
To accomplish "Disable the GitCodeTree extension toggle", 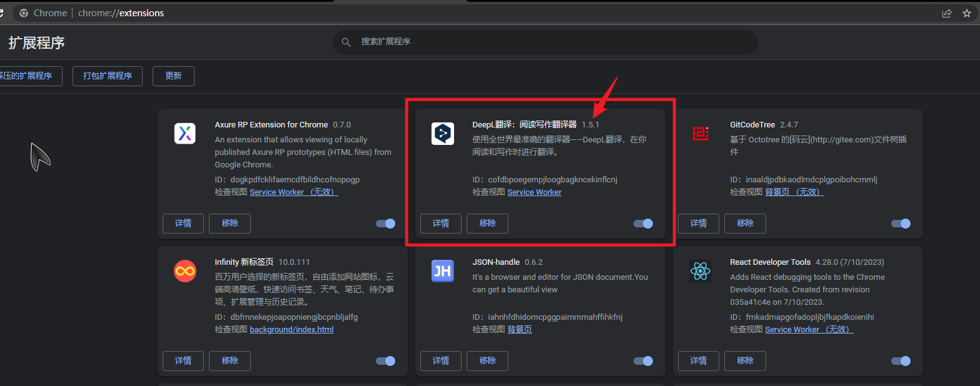I will (x=901, y=224).
